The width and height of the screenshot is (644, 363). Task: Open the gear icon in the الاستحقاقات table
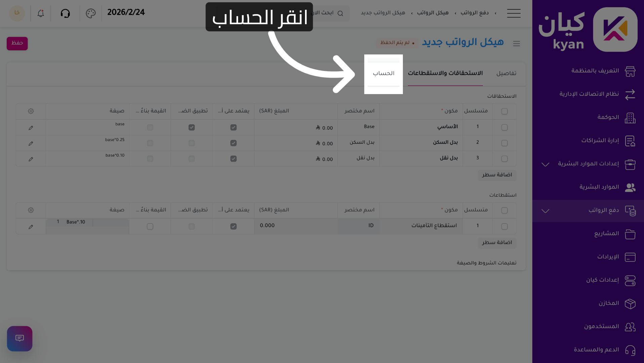click(x=31, y=111)
